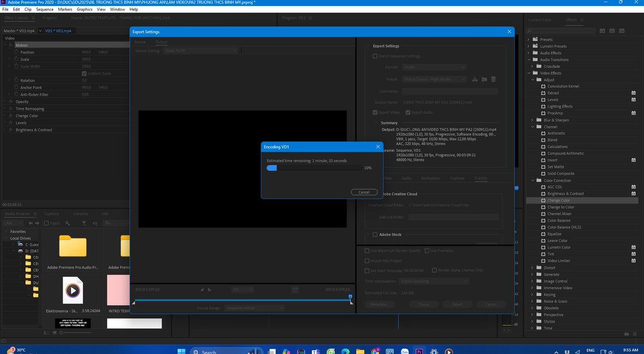The width and height of the screenshot is (644, 354).
Task: Go forward in Media Browser
Action: pyautogui.click(x=37, y=223)
